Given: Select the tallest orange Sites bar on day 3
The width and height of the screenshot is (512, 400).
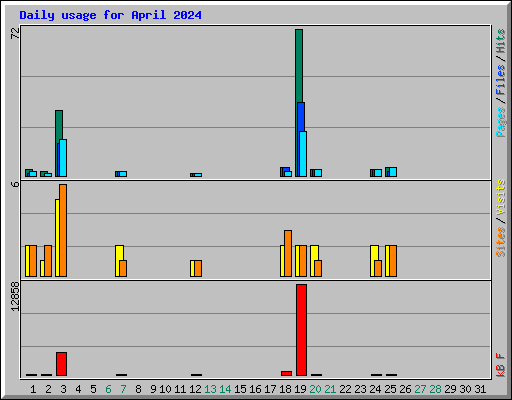Looking at the screenshot, I should coord(63,230).
